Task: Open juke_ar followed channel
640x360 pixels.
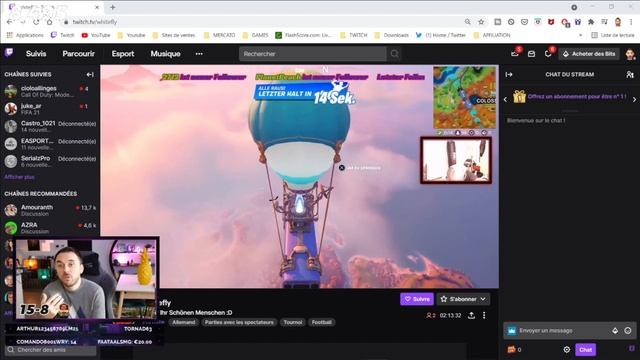Action: click(x=50, y=109)
